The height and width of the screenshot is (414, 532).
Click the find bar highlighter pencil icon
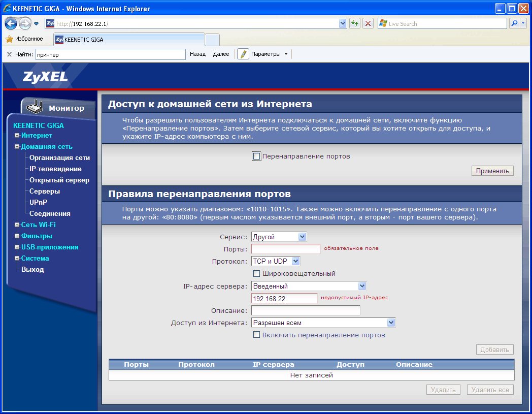(x=243, y=54)
